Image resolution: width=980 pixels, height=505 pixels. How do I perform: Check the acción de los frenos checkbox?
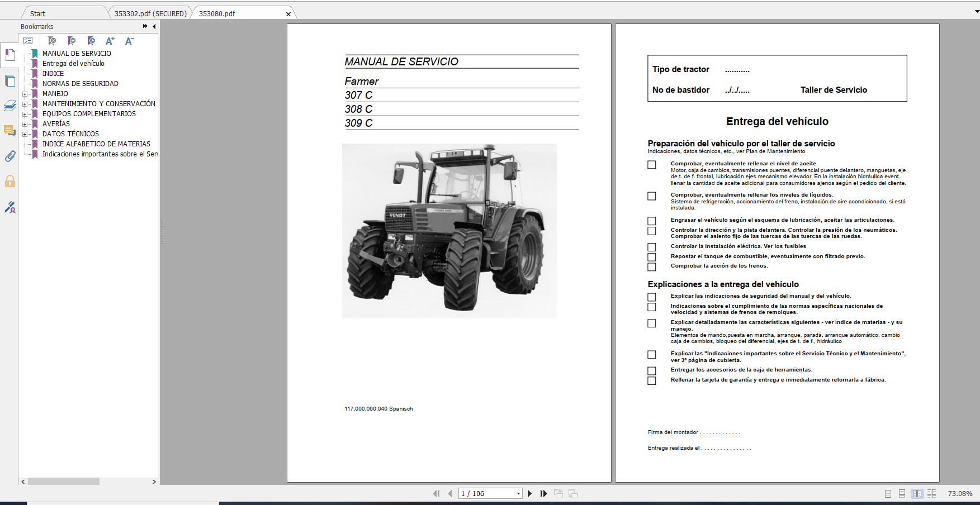tap(651, 267)
